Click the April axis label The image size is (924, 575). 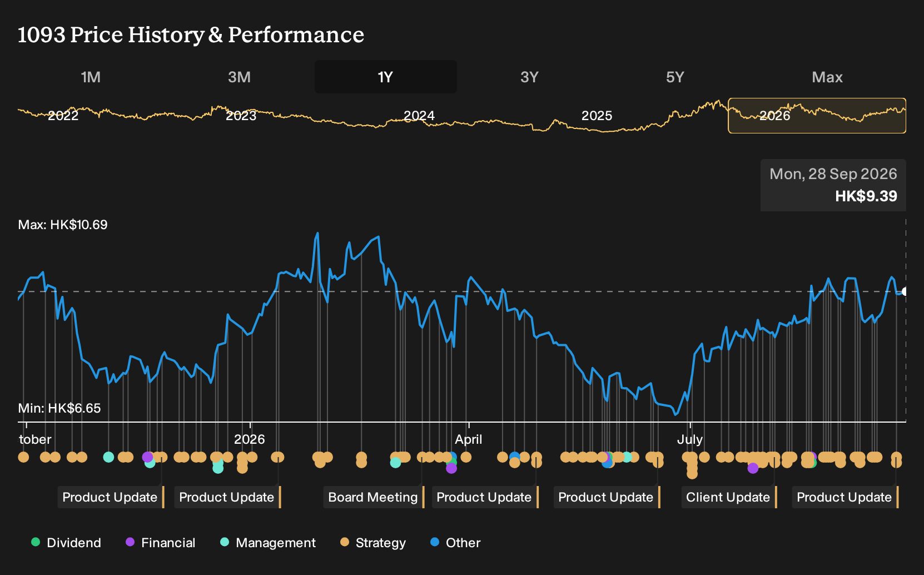tap(469, 439)
